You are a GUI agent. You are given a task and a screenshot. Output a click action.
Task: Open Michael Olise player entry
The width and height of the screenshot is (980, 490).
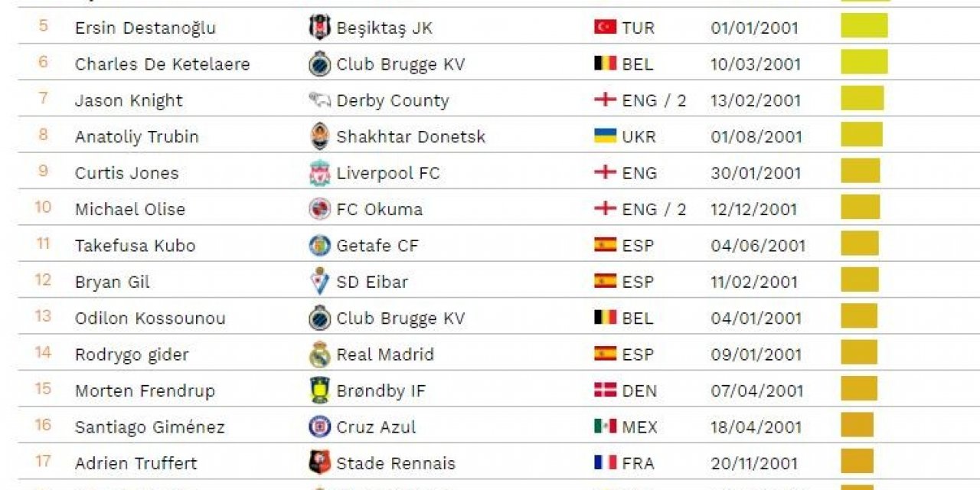(130, 209)
